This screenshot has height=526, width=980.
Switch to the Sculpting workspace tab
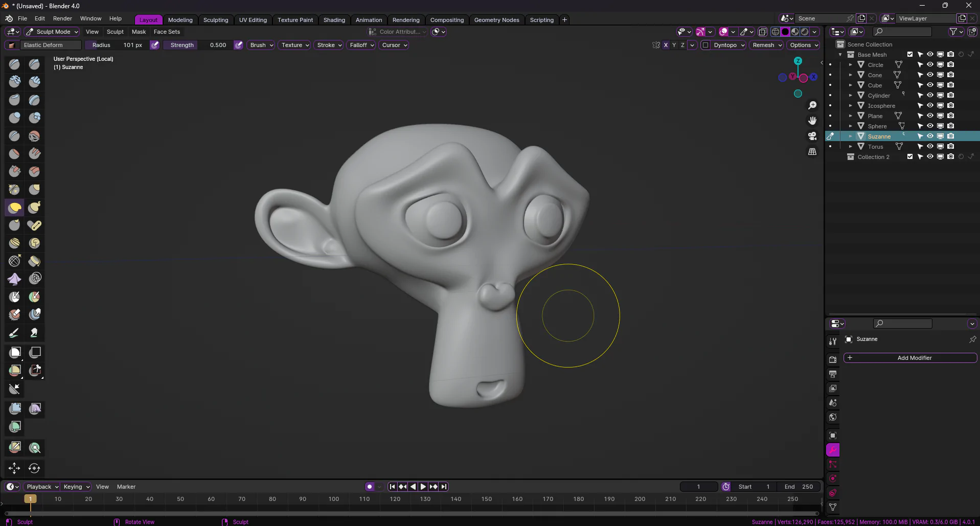pos(216,20)
